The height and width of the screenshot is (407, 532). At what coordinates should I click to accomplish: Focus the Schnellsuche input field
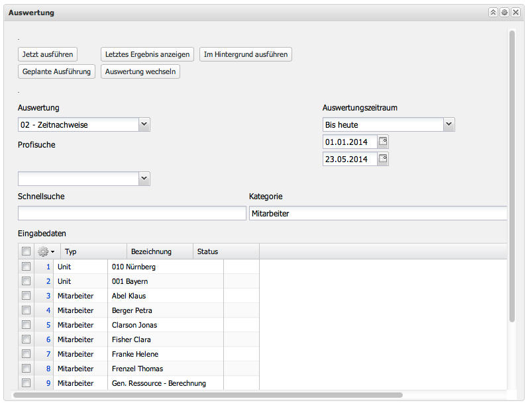(132, 213)
